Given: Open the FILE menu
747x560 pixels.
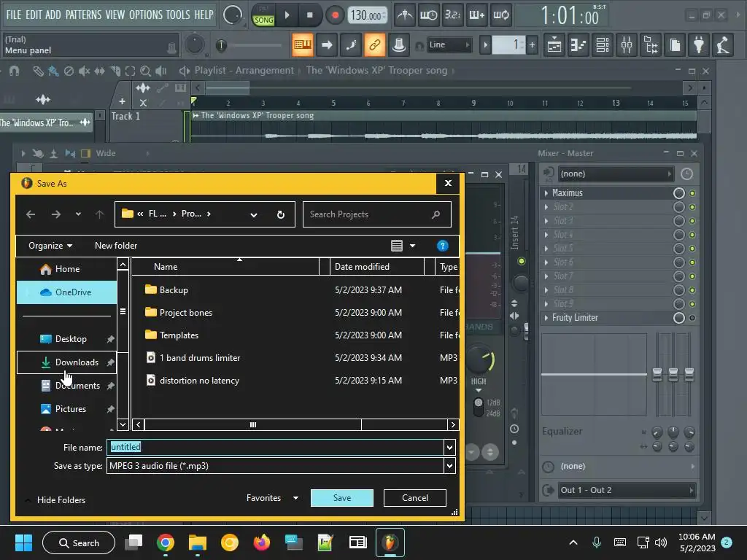Looking at the screenshot, I should (14, 15).
